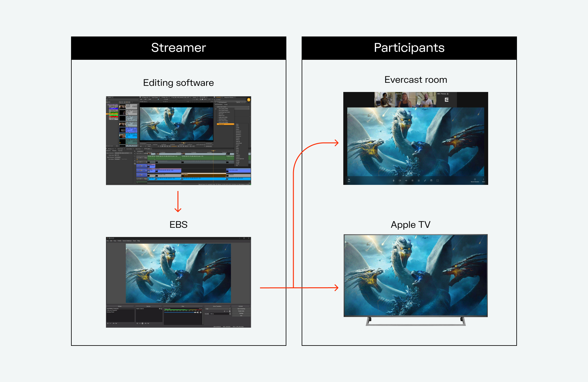This screenshot has width=588, height=382.
Task: Click Exit button in EBS Controls
Action: click(x=241, y=316)
